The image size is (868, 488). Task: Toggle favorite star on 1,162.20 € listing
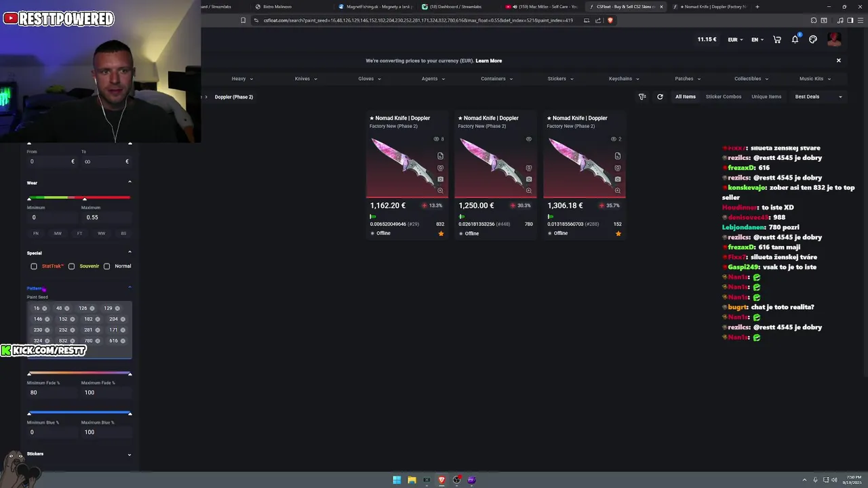[441, 233]
